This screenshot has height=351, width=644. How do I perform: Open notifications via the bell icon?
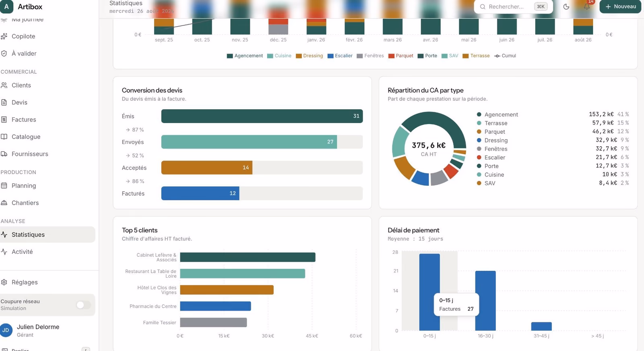tap(587, 6)
